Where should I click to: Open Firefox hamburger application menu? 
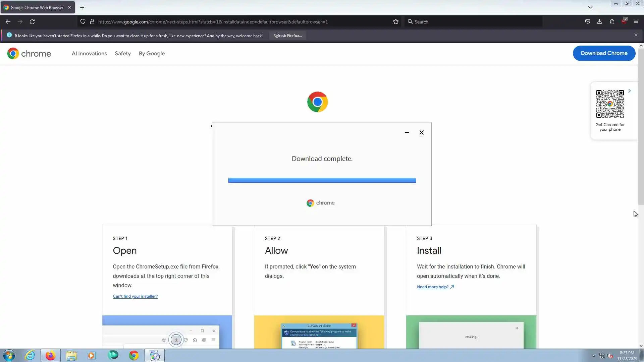[636, 22]
